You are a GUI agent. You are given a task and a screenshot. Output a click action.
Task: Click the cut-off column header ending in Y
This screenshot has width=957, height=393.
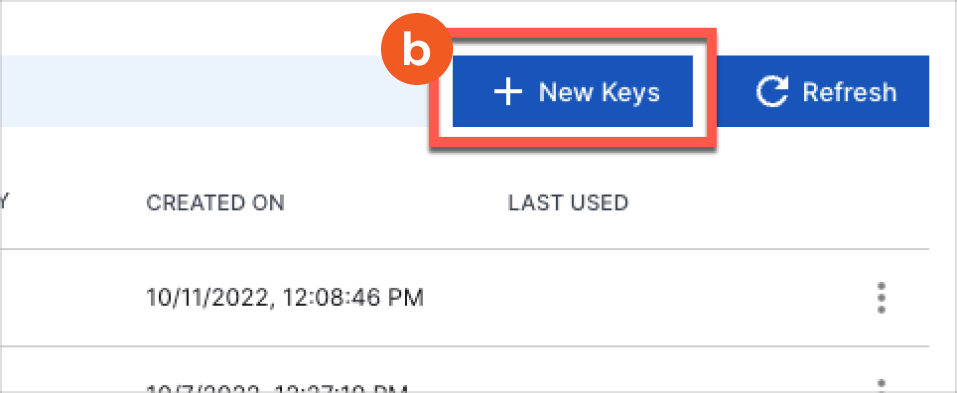click(x=3, y=203)
